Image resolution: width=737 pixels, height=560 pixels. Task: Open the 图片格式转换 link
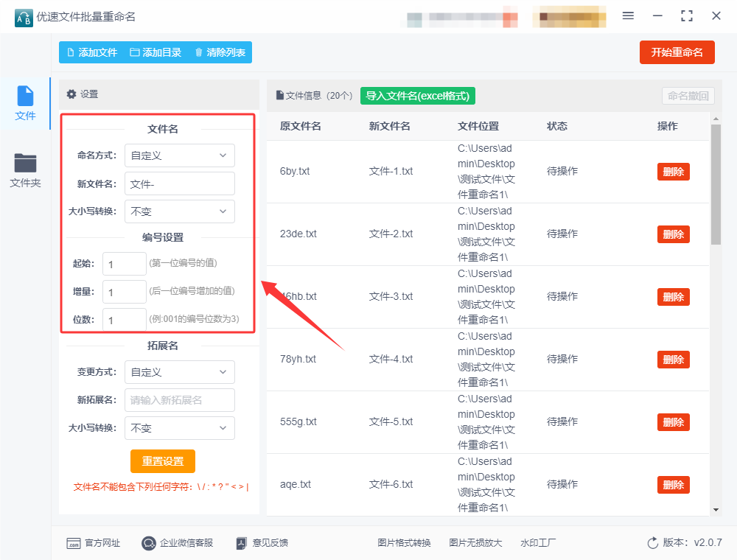coord(404,543)
